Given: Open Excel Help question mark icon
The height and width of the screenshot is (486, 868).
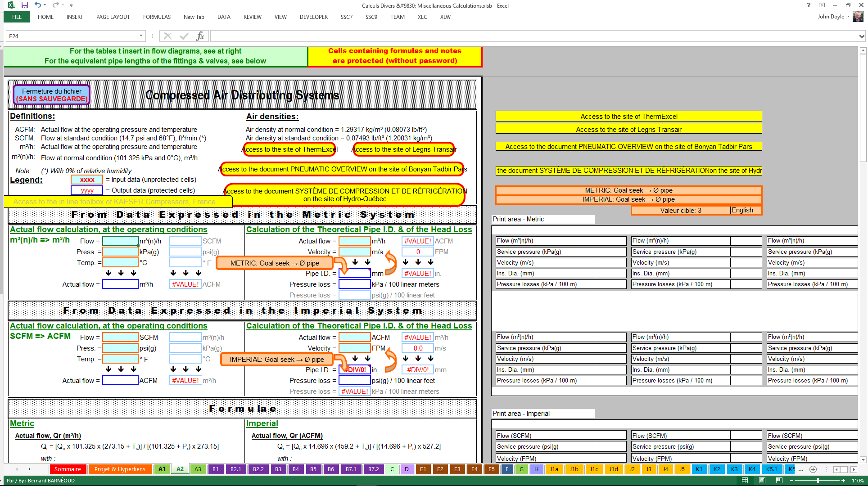Looking at the screenshot, I should point(809,5).
